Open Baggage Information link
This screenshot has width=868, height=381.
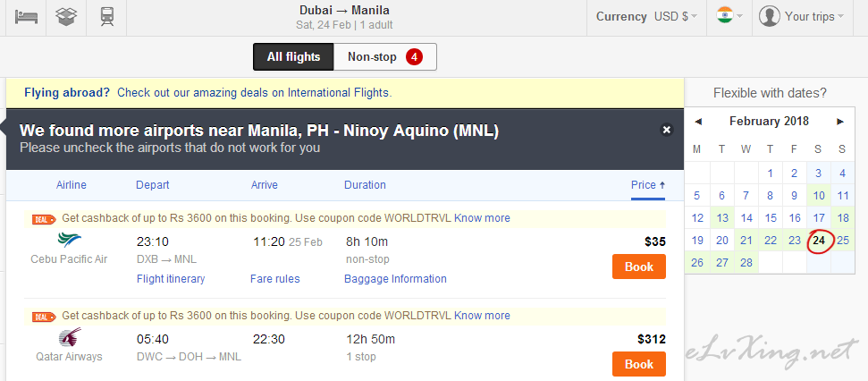[395, 279]
